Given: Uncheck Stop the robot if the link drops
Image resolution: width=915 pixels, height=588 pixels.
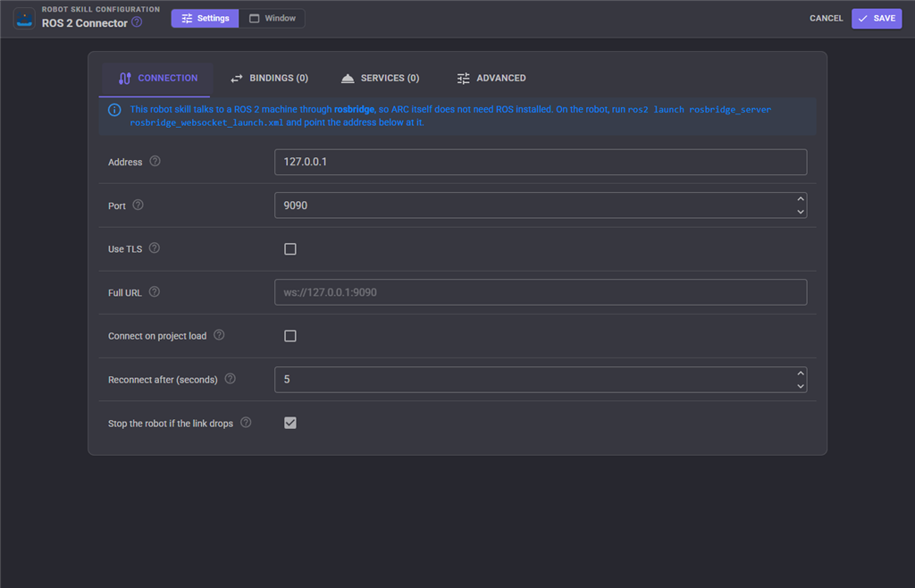Looking at the screenshot, I should pyautogui.click(x=290, y=423).
